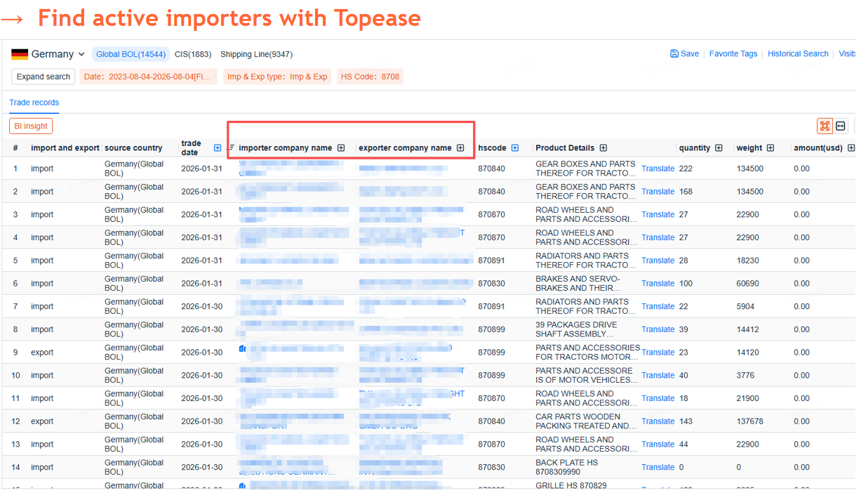Click quantity value 143

point(686,421)
